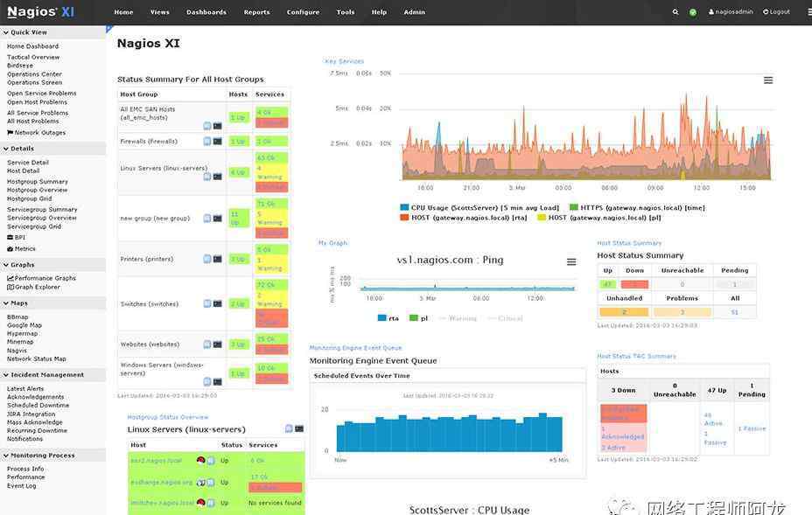Click the command icon for Firewalls hostgroup
This screenshot has width=812, height=515.
[218, 142]
